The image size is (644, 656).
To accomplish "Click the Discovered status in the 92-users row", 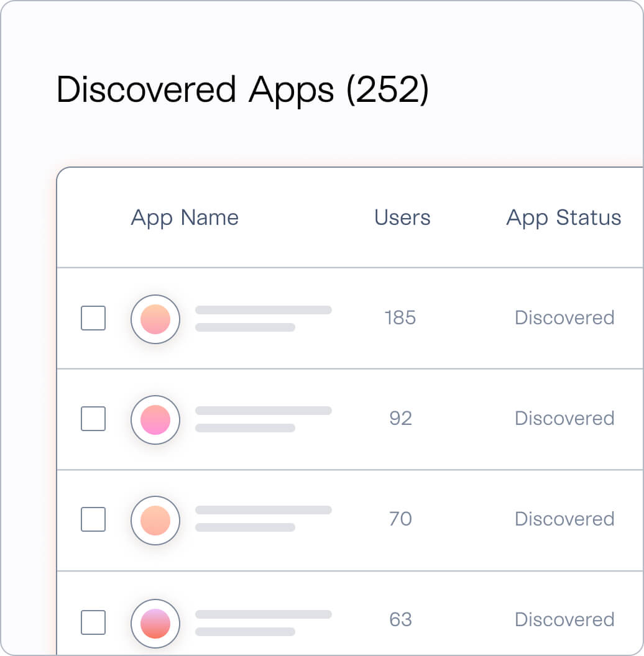I will click(564, 418).
